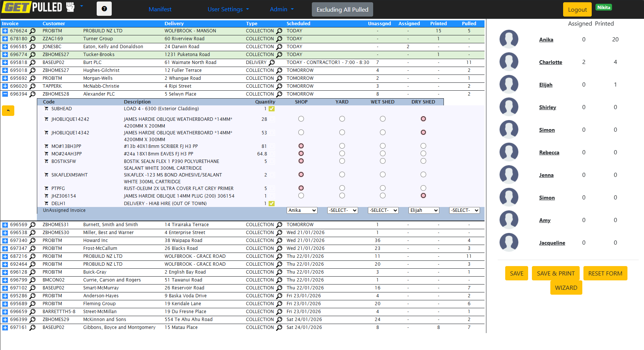Click Rebecca's avatar thumbnail
This screenshot has height=350, width=644.
[x=509, y=152]
